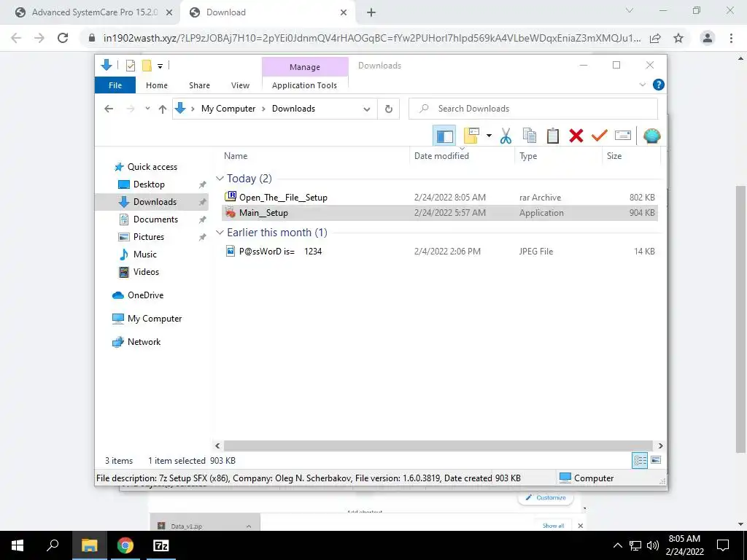Click the Copy pages icon
This screenshot has height=560, width=747.
click(x=530, y=136)
